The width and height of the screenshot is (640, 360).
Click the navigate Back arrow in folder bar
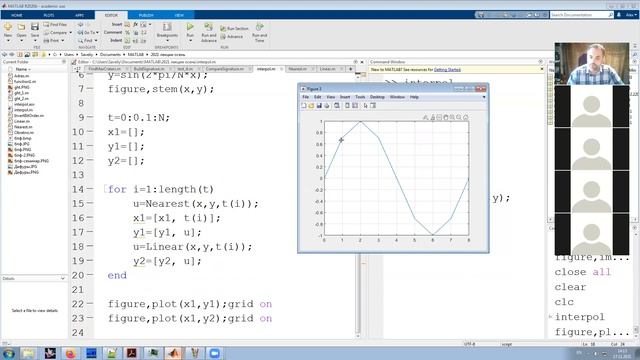click(4, 54)
